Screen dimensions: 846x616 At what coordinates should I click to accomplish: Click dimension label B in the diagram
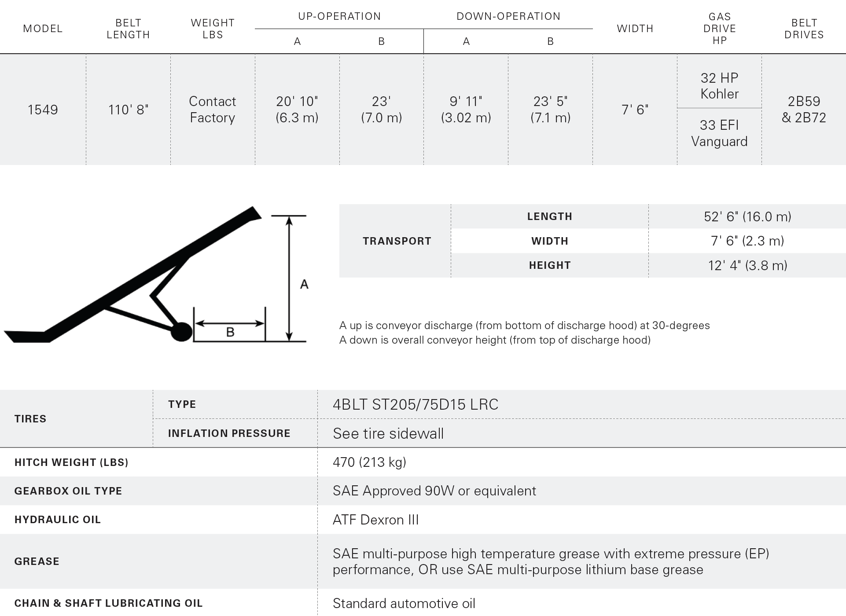coord(230,332)
